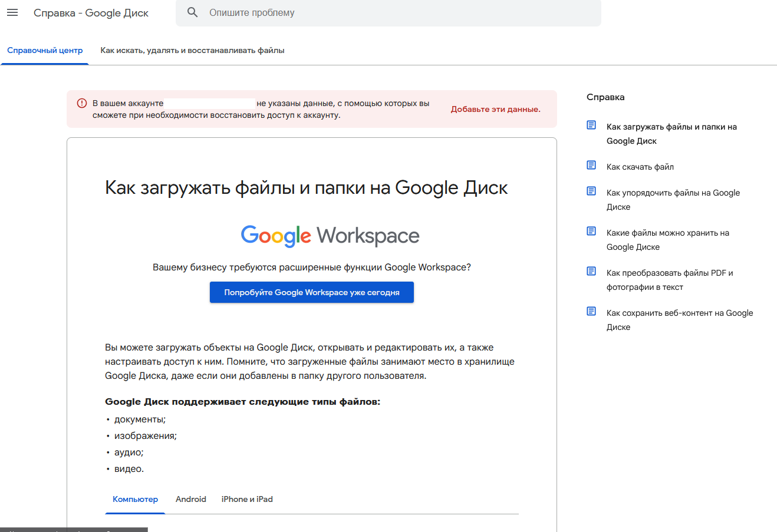The width and height of the screenshot is (777, 532).
Task: Open 'Как упорядочить файлы на Google Диске' link
Action: pos(673,200)
